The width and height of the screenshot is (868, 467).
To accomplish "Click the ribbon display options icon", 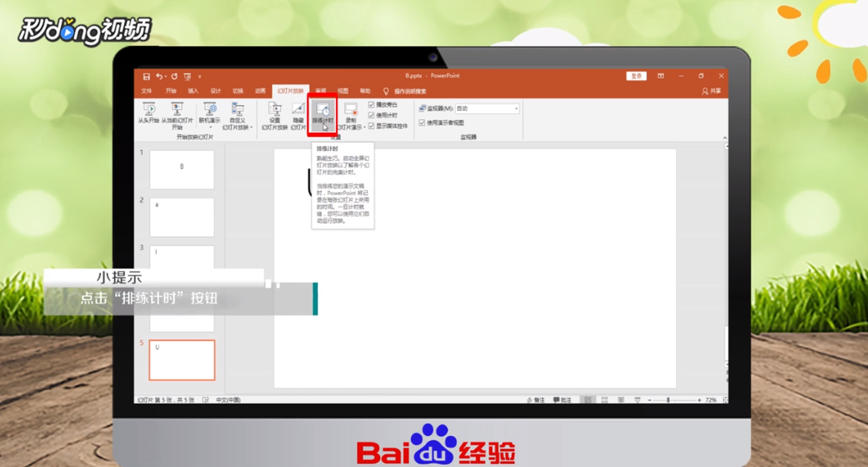I will coord(660,76).
